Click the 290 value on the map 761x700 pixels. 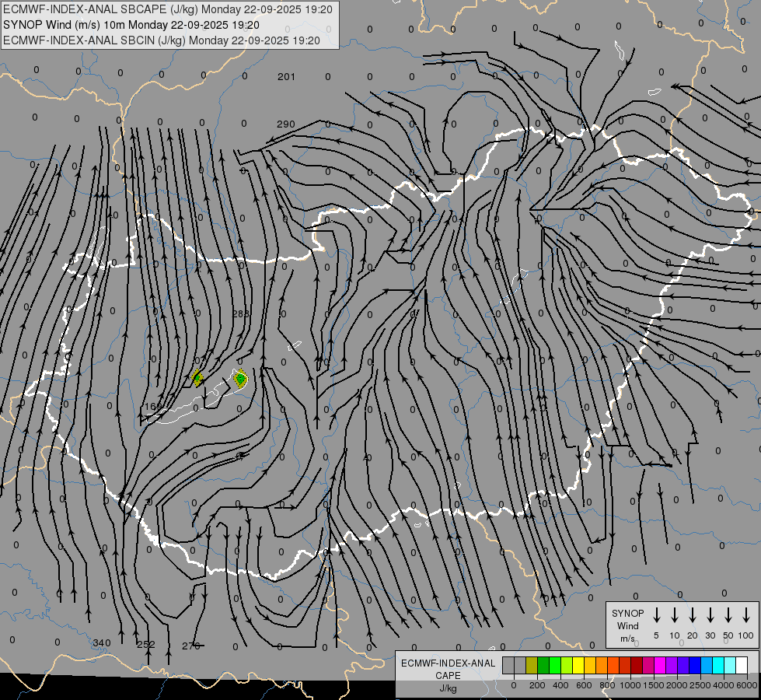pyautogui.click(x=286, y=124)
